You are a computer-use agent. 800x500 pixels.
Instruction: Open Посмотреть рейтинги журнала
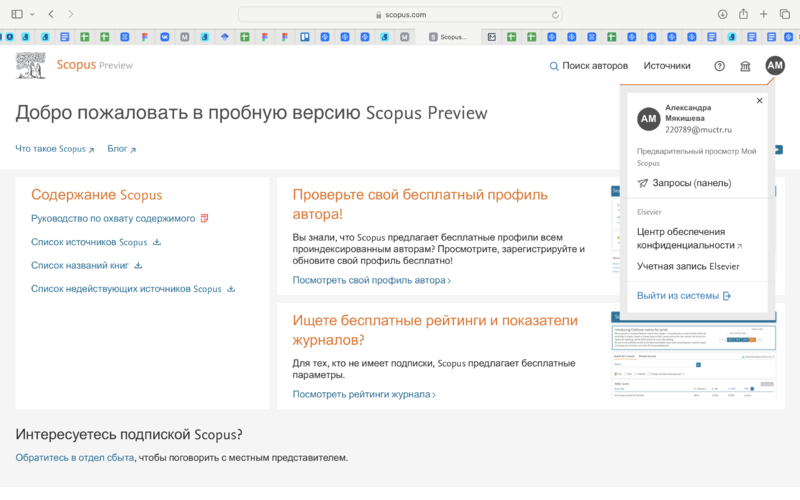pos(364,394)
